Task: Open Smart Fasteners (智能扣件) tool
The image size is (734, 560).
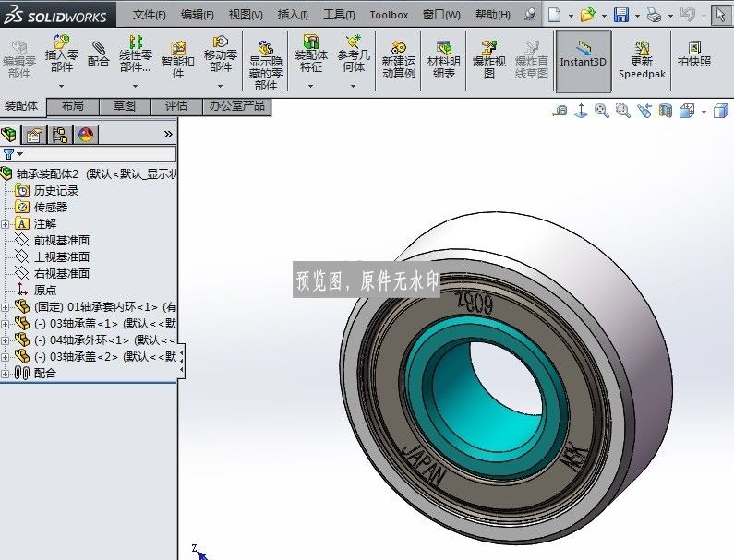Action: pyautogui.click(x=177, y=59)
